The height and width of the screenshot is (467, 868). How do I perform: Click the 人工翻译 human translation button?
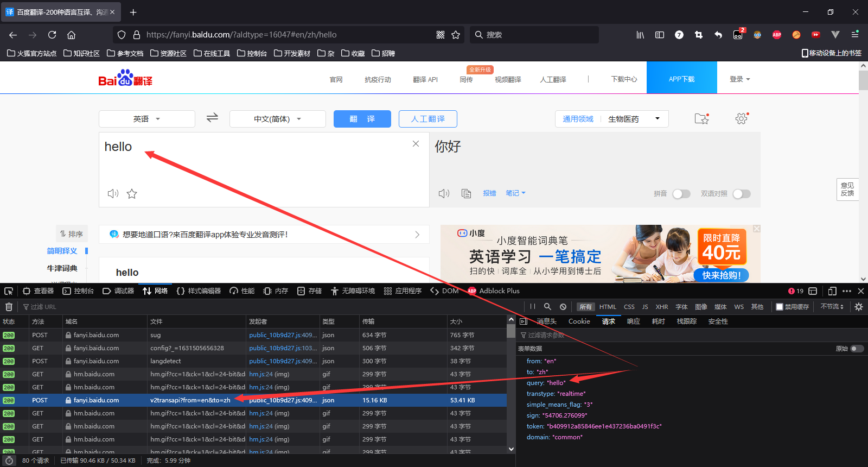click(428, 119)
